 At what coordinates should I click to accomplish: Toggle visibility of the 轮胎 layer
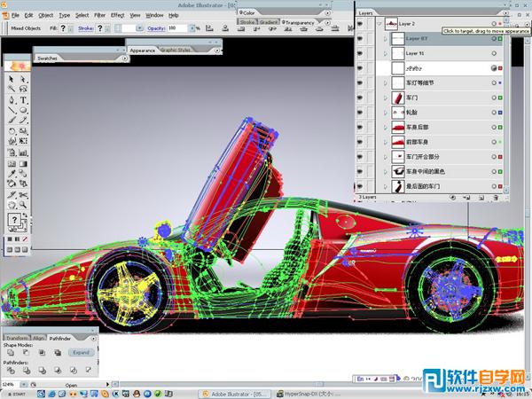pos(360,113)
